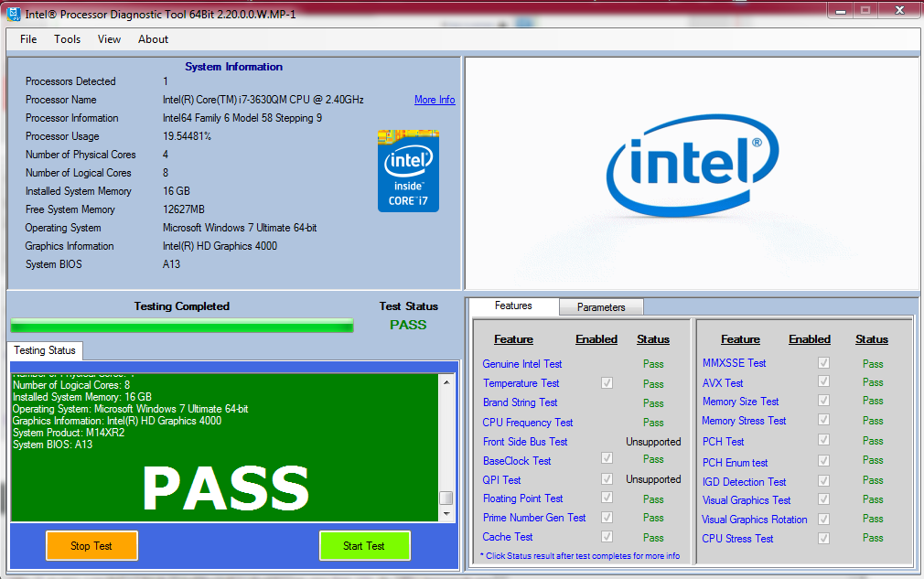This screenshot has width=924, height=579.
Task: Click the green testing progress bar
Action: 182,326
